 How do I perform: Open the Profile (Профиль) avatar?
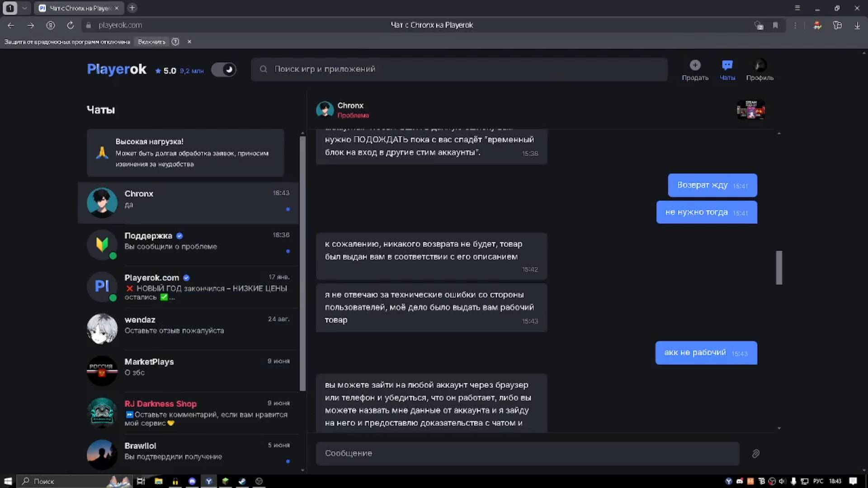tap(760, 66)
